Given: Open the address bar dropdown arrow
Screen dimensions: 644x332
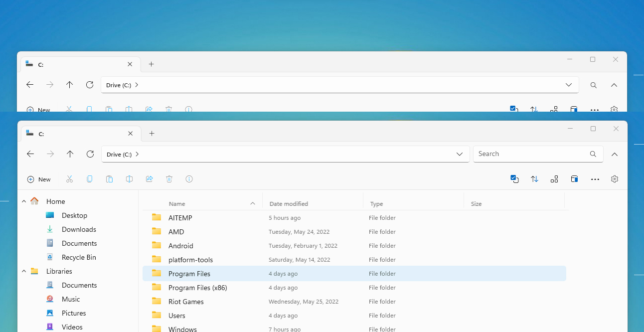Looking at the screenshot, I should (459, 154).
